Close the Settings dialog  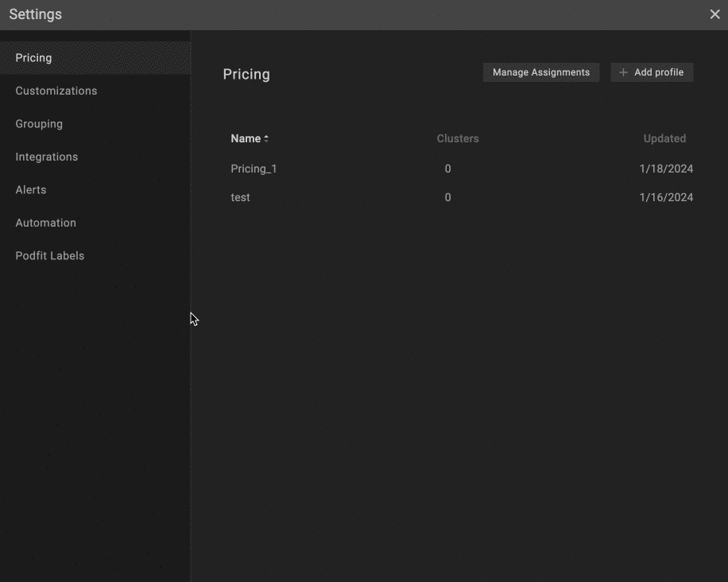[714, 14]
